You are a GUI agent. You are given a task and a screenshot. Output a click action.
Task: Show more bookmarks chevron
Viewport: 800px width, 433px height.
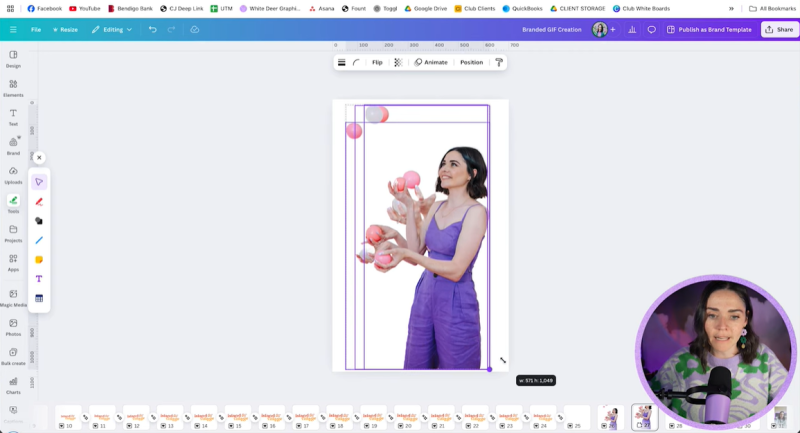(731, 9)
